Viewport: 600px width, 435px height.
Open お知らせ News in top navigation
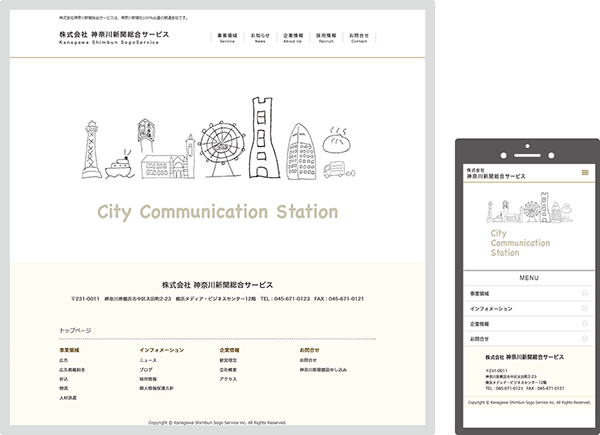point(260,38)
